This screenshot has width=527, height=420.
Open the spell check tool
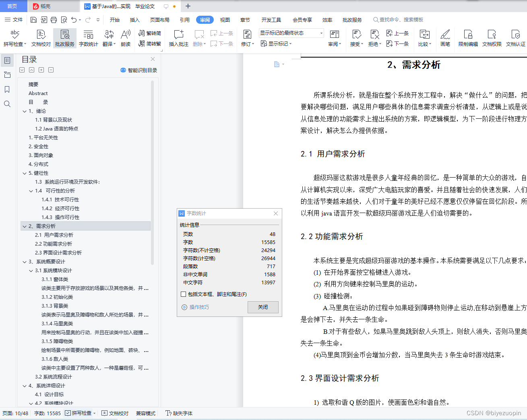point(14,38)
